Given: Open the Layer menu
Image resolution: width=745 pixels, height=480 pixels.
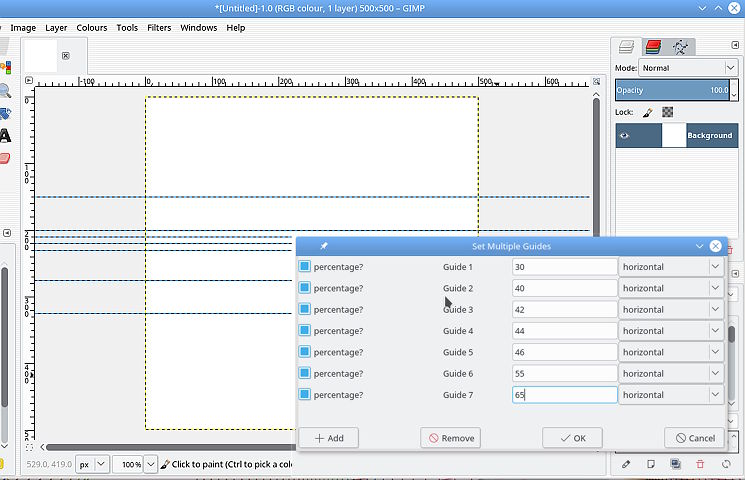Looking at the screenshot, I should [56, 28].
